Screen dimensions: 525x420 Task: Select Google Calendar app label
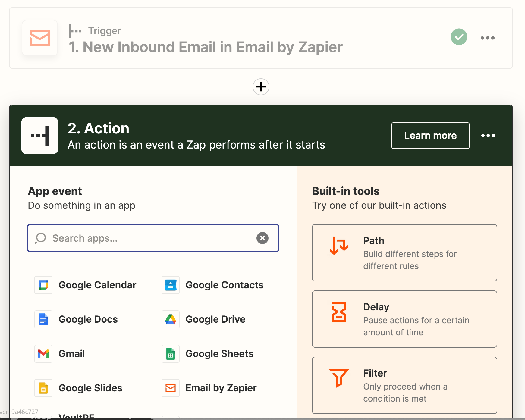97,285
